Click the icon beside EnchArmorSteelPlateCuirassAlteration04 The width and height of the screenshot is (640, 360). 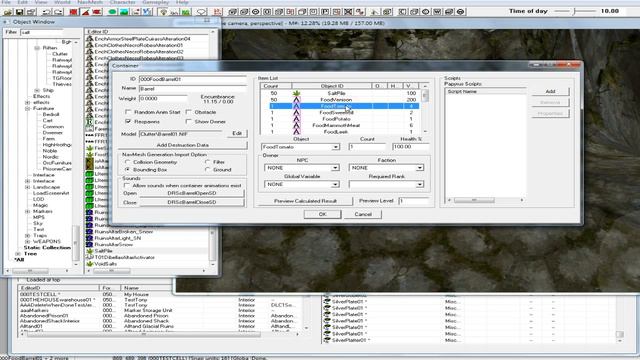pyautogui.click(x=89, y=39)
